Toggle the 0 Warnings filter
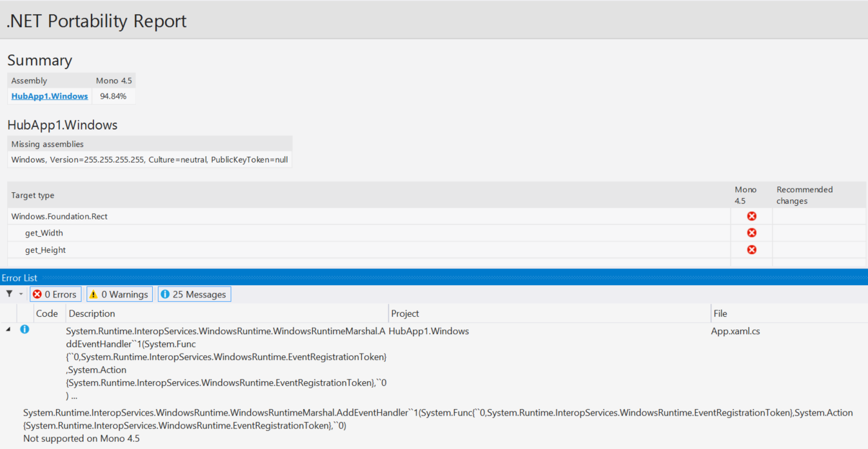 click(x=119, y=294)
